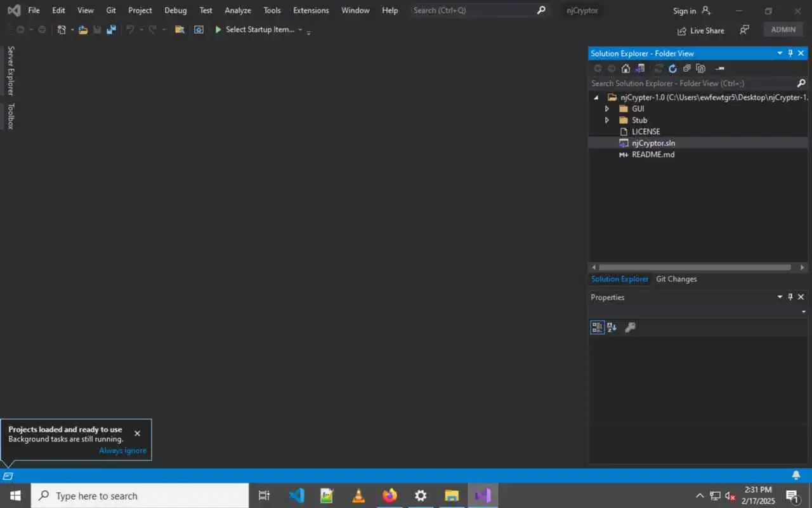
Task: Open Firefox from the taskbar
Action: [x=390, y=495]
